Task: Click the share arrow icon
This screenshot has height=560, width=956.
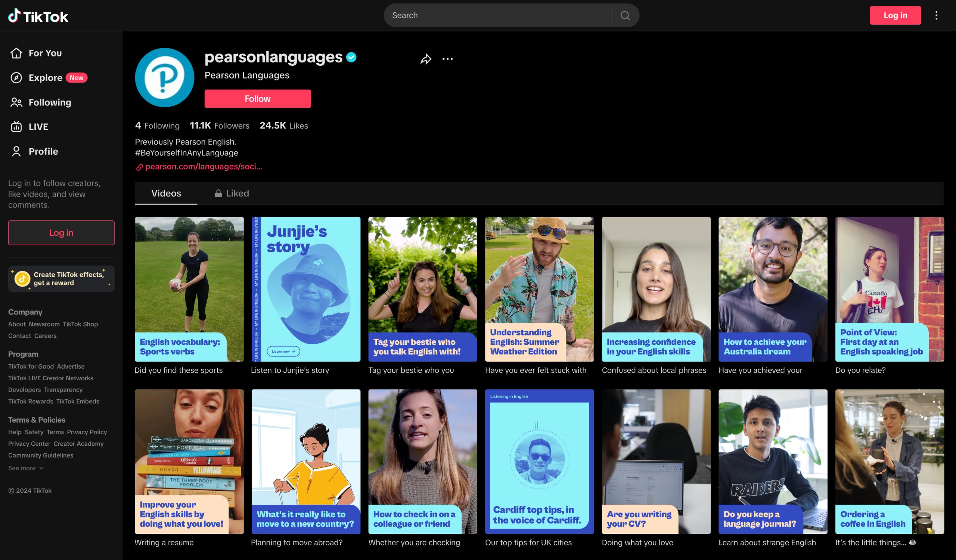Action: click(x=426, y=59)
